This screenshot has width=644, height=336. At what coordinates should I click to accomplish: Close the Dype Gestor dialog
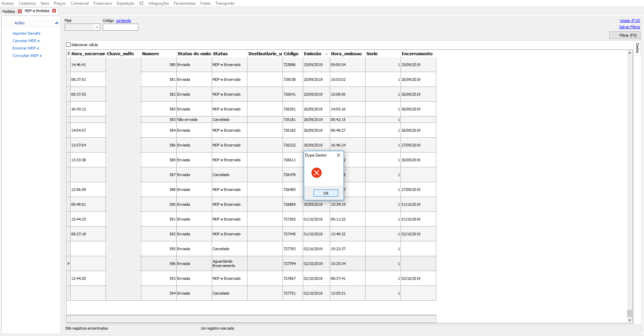pyautogui.click(x=339, y=155)
